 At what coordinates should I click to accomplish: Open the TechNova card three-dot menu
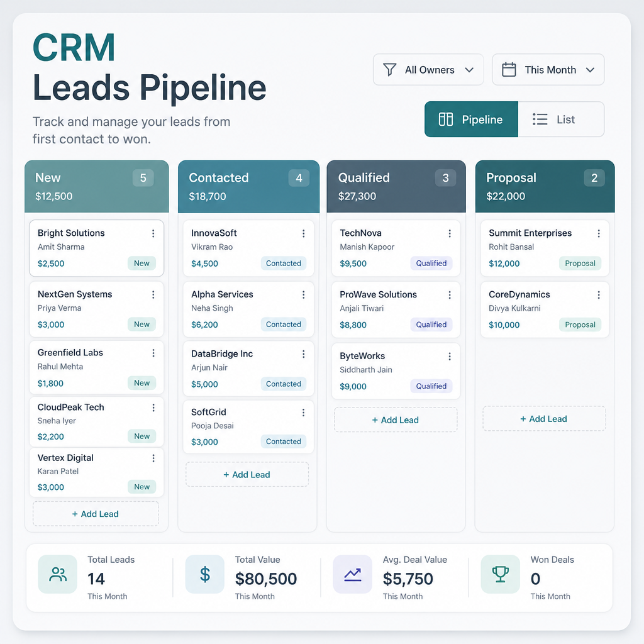450,233
